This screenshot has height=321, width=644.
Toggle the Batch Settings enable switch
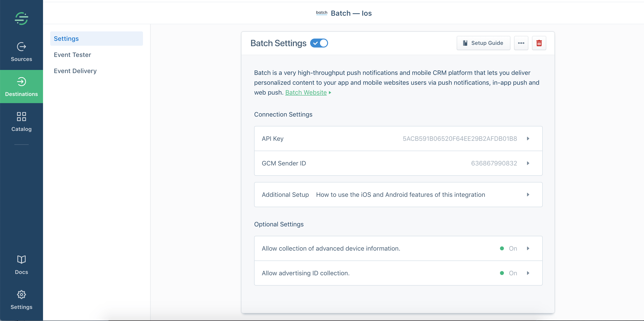pyautogui.click(x=319, y=43)
